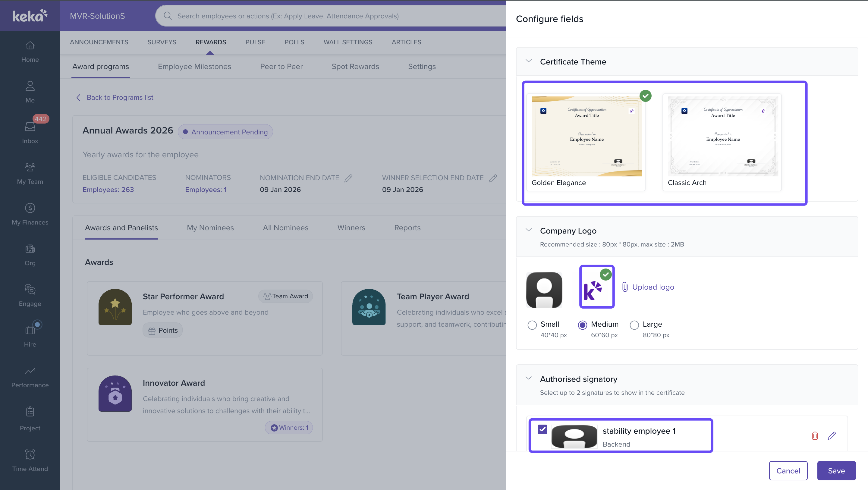868x490 pixels.
Task: Collapse the Company Logo section
Action: (x=529, y=230)
